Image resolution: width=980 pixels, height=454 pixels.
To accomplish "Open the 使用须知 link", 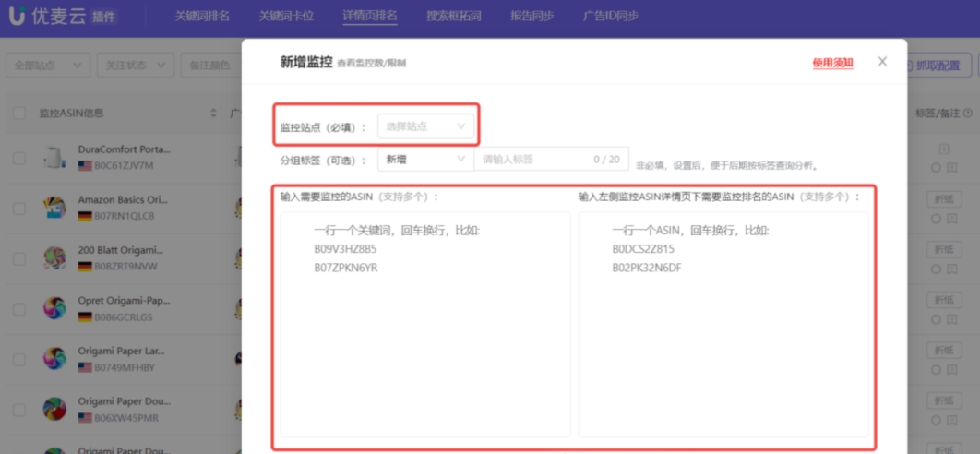I will pos(833,63).
